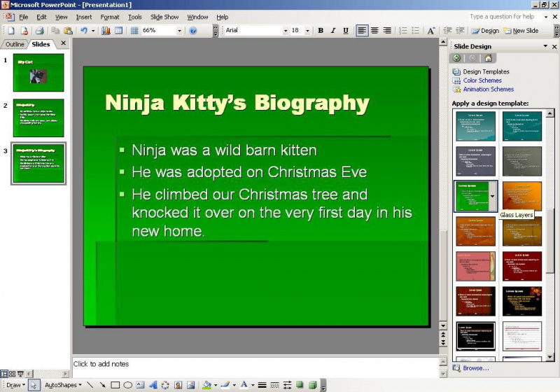Screen dimensions: 560x392
Task: Click the Arrow Style icon
Action: click(287, 385)
